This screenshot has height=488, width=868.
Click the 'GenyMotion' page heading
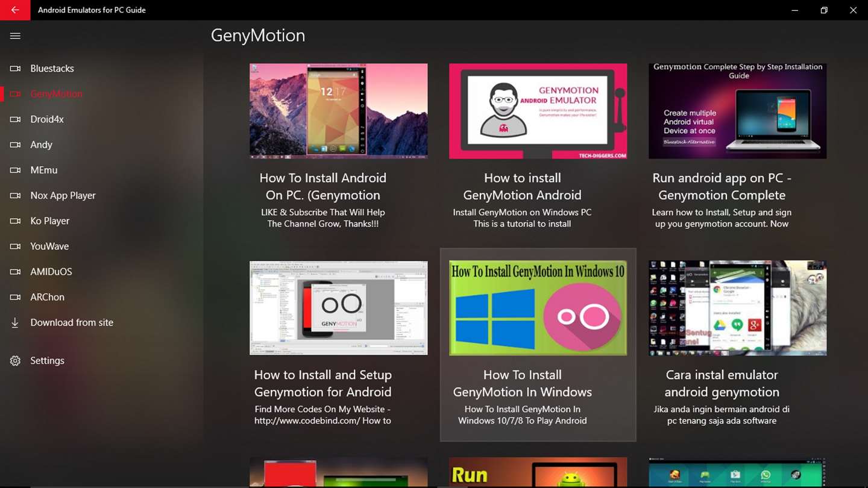point(258,36)
